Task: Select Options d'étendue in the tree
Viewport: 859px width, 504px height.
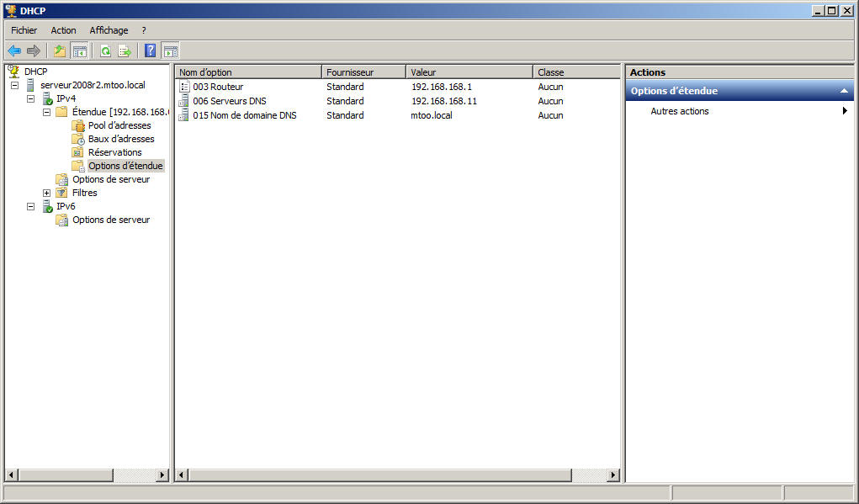Action: pyautogui.click(x=125, y=166)
